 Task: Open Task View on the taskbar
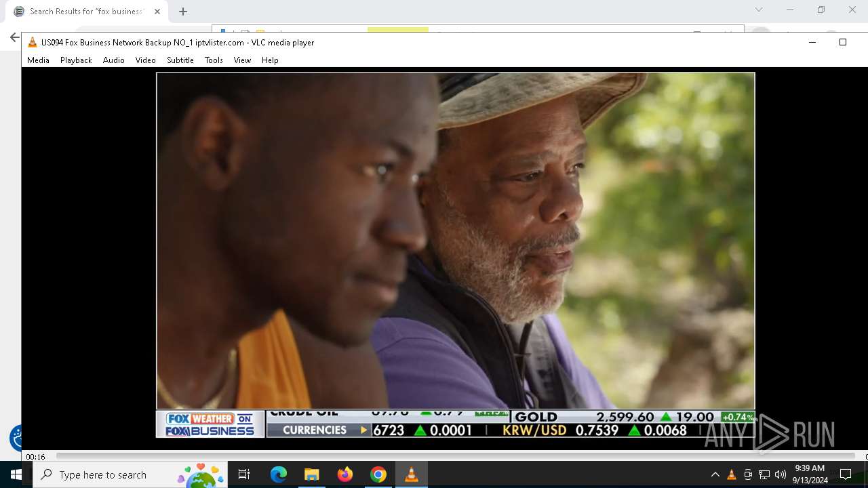point(244,474)
